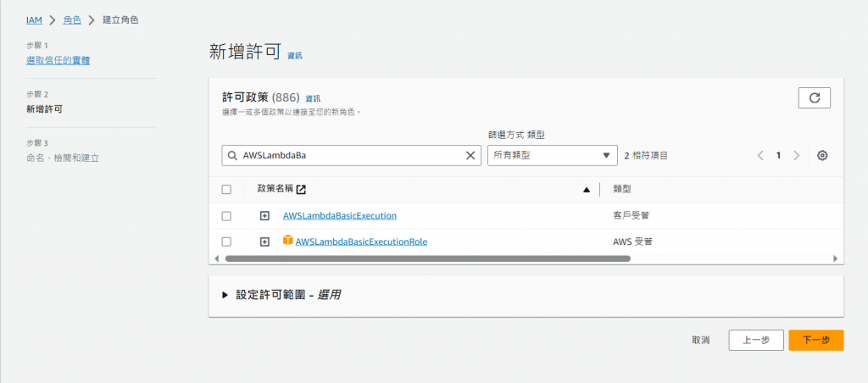
Task: Click 2 相符項目 match count text
Action: [646, 156]
